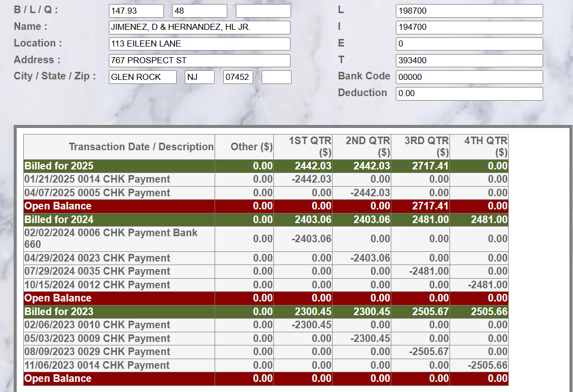Focus the L field showing 198700
The image size is (573, 392).
point(469,11)
